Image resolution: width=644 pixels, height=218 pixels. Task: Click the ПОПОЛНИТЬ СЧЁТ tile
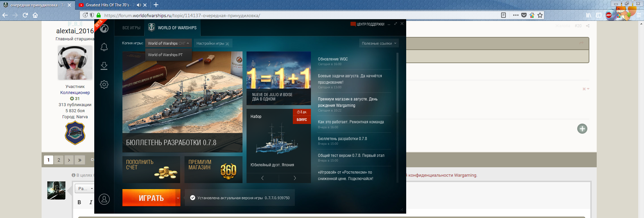[x=151, y=170]
